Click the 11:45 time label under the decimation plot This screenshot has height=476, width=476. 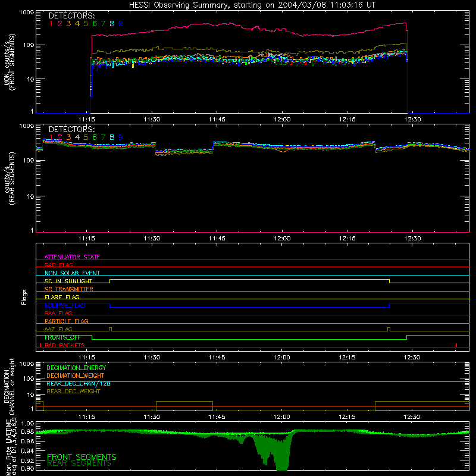coord(217,417)
